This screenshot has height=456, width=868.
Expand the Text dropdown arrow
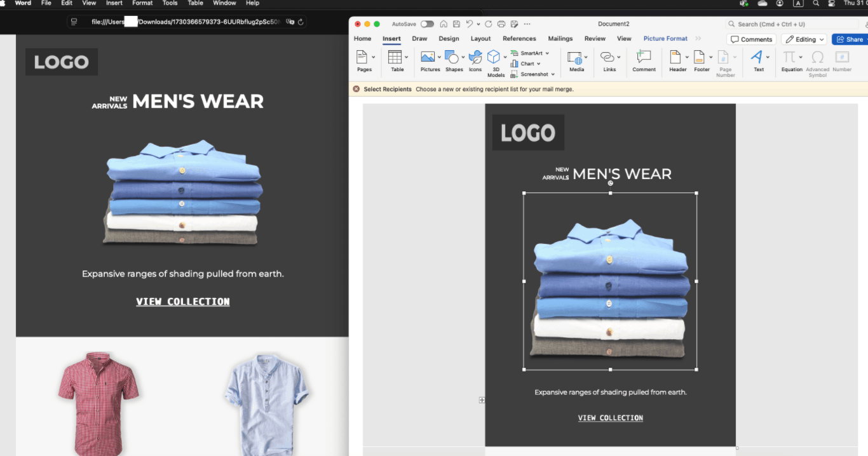point(768,57)
